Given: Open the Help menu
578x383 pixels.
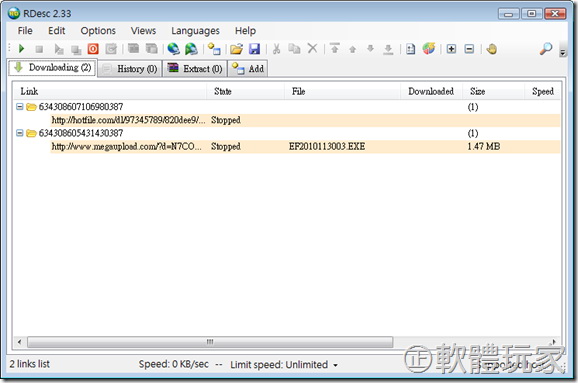Looking at the screenshot, I should [246, 31].
